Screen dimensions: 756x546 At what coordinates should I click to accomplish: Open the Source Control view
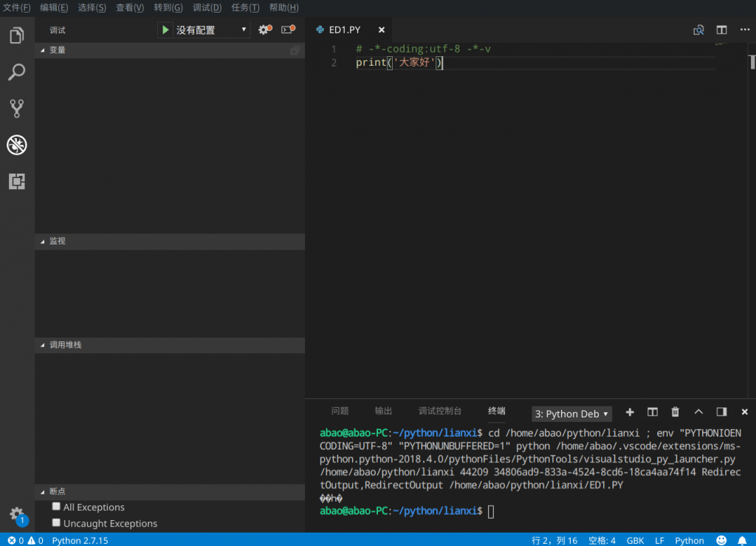(16, 108)
